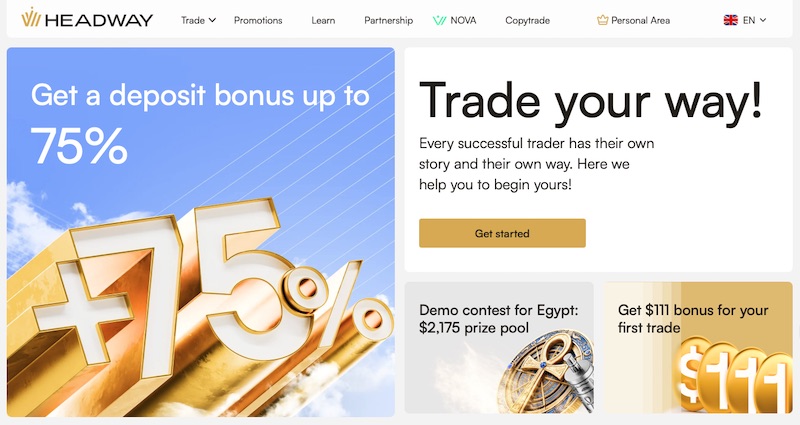This screenshot has width=800, height=425.
Task: Click the Personal Area crown icon
Action: click(602, 20)
